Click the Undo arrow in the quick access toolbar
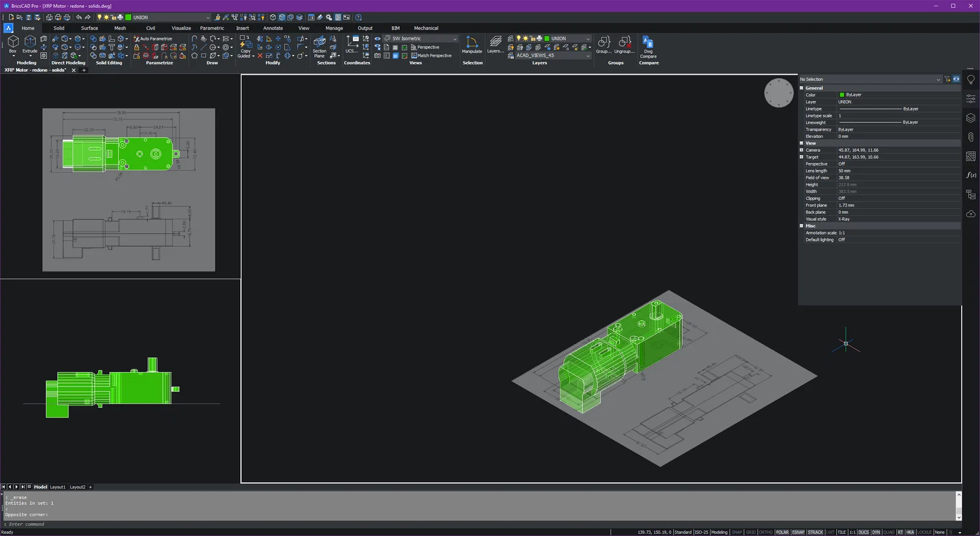 coord(79,17)
